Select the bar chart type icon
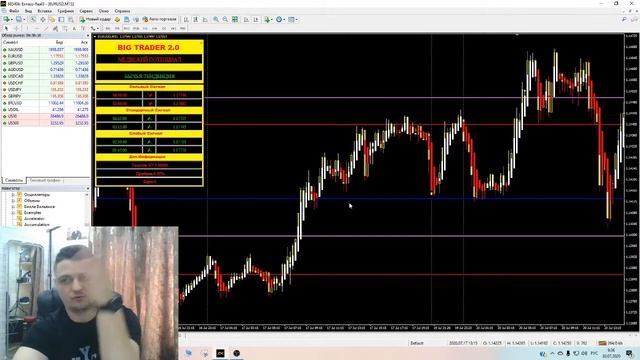The width and height of the screenshot is (640, 360). pos(186,19)
